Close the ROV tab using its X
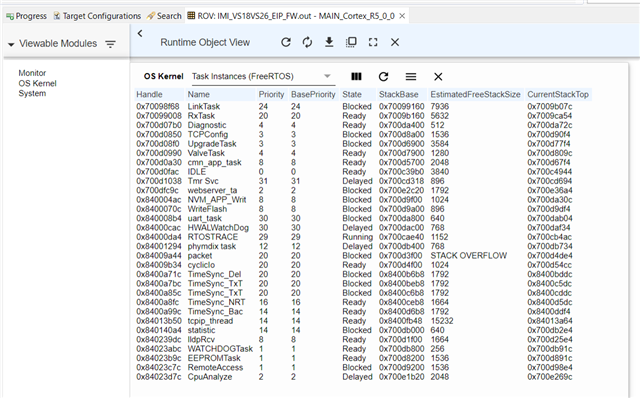 coord(402,16)
